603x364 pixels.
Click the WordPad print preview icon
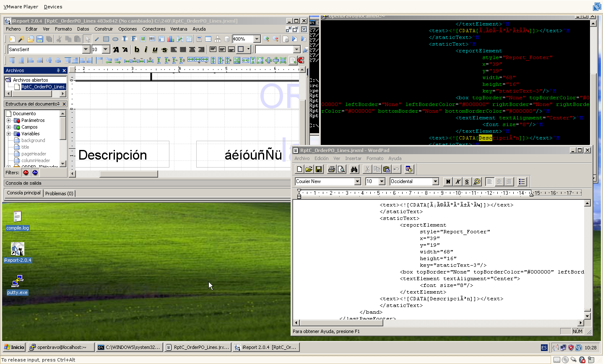click(341, 169)
